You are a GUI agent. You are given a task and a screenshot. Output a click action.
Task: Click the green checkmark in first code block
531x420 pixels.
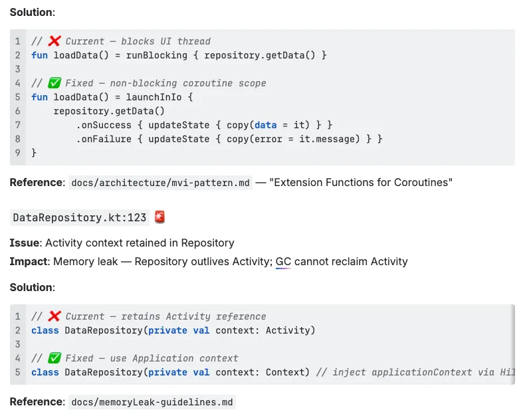pos(54,83)
